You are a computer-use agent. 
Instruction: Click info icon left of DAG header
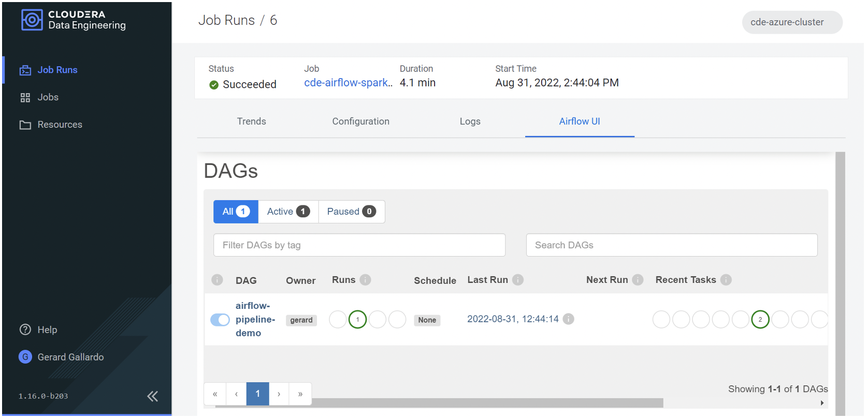coord(217,280)
